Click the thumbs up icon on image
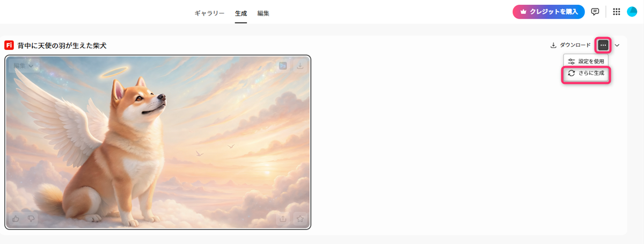Screen dimensions: 644x244 click(16, 219)
